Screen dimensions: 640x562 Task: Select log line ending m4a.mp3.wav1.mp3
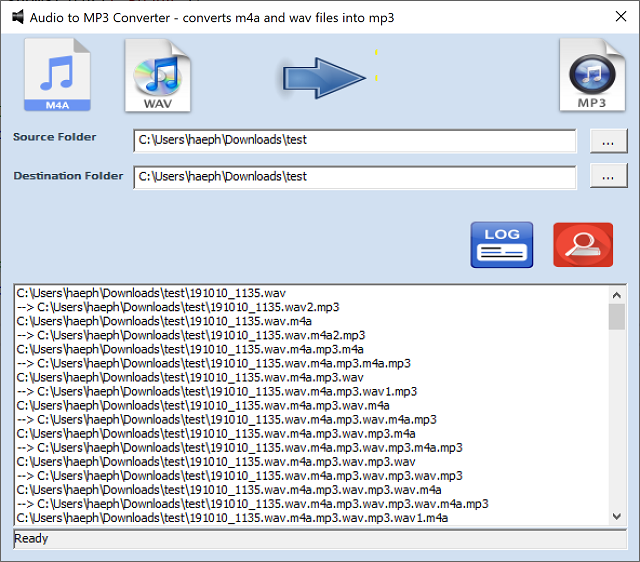217,391
